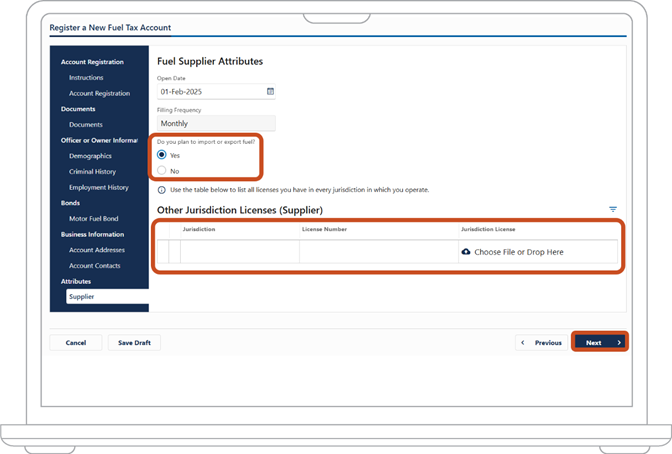Image resolution: width=672 pixels, height=454 pixels.
Task: Open Account Contacts in the sidebar
Action: point(95,266)
